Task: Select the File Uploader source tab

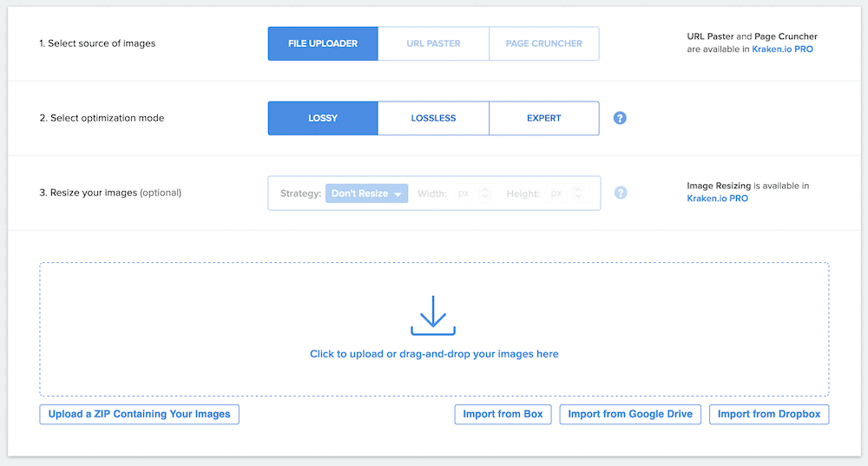Action: point(323,43)
